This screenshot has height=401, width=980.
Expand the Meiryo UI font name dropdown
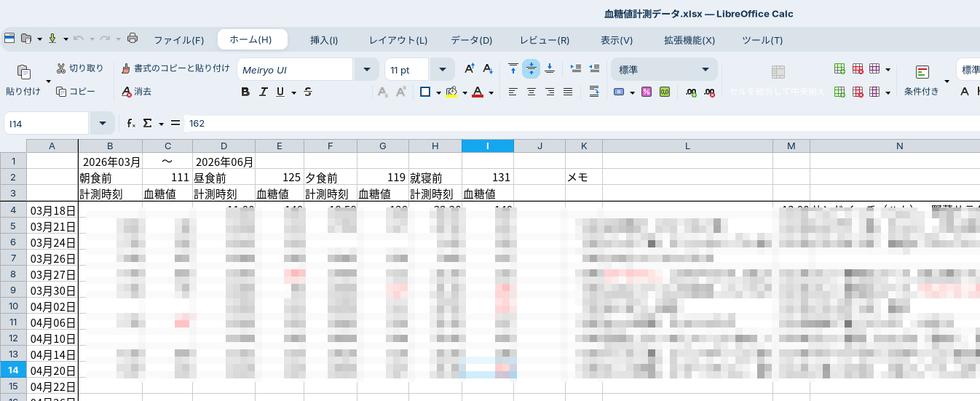[x=365, y=70]
